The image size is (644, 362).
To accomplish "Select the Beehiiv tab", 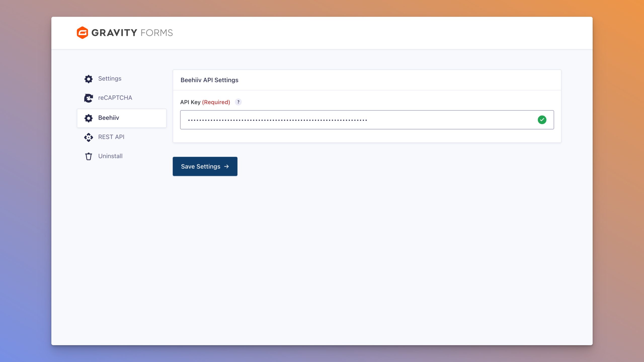I will point(109,118).
